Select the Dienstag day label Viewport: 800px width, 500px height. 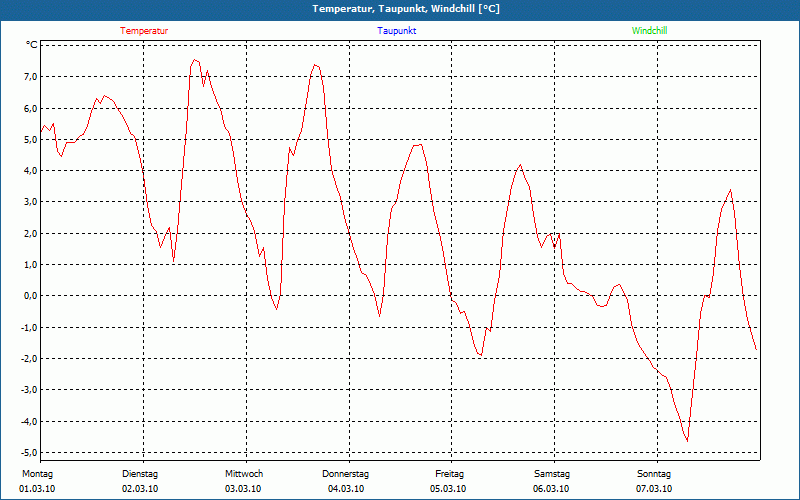click(140, 474)
